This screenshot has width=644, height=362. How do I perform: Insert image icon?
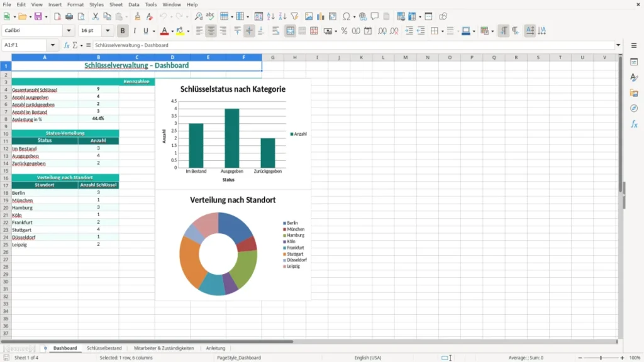pos(309,16)
